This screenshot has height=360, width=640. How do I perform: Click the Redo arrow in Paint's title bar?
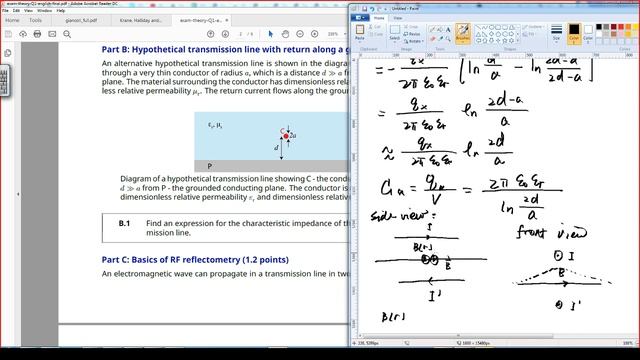tap(379, 9)
